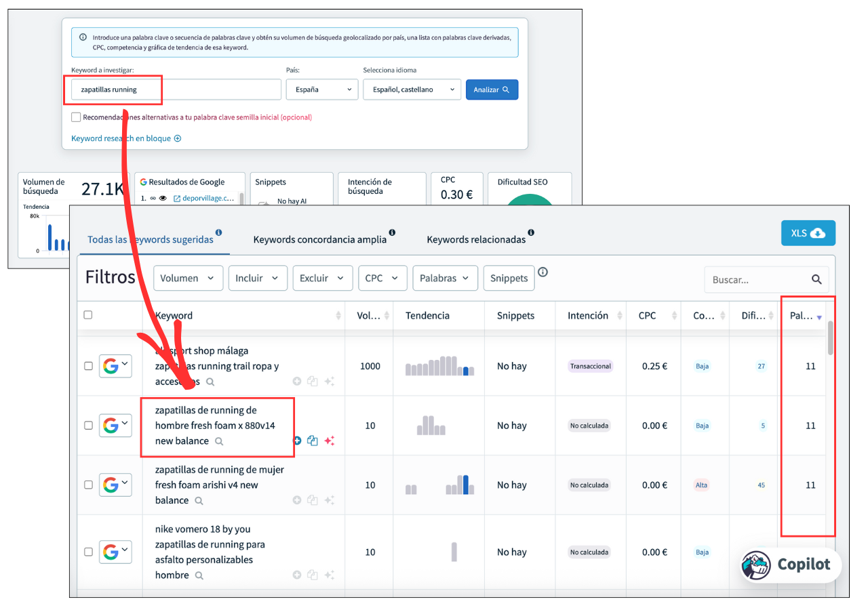Tick the select-all checkbox in table header
This screenshot has width=868, height=610.
click(x=88, y=315)
